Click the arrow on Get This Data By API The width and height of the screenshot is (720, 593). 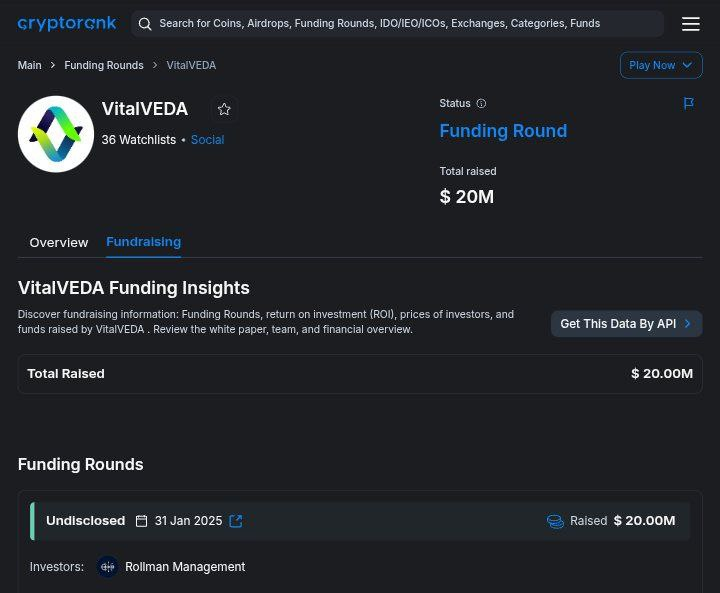click(687, 324)
